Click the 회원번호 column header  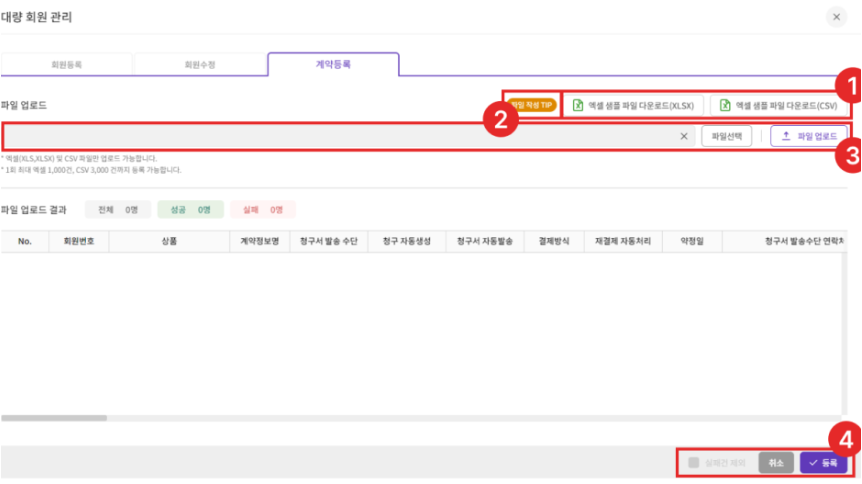pos(79,241)
